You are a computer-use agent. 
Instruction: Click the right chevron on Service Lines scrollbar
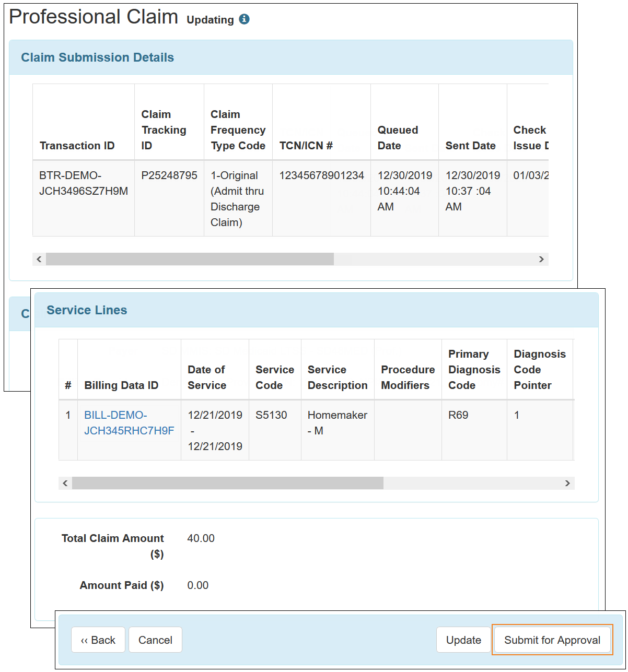[567, 483]
